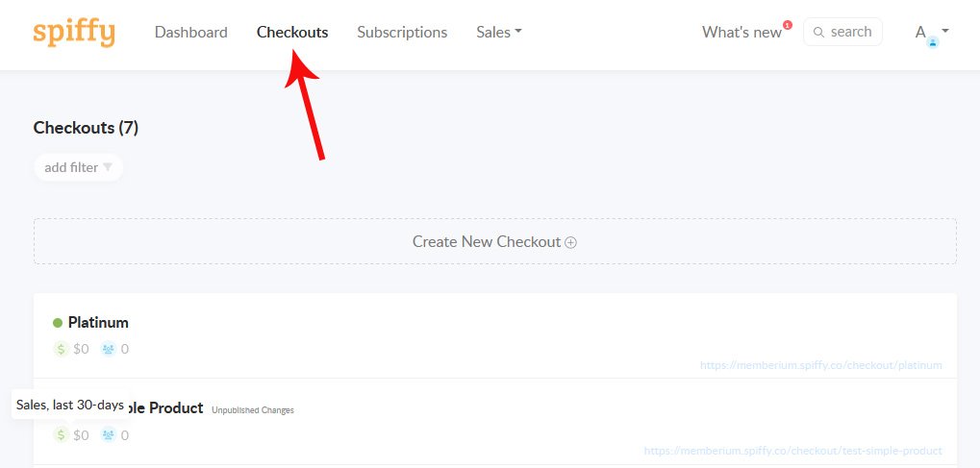Click the spiffy logo
Image resolution: width=980 pixels, height=468 pixels.
click(x=74, y=33)
